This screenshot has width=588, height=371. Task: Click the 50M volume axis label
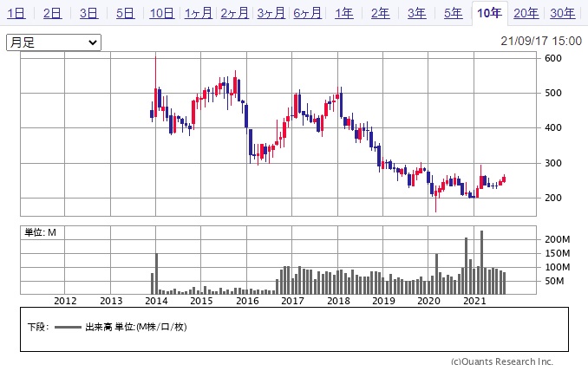click(554, 281)
